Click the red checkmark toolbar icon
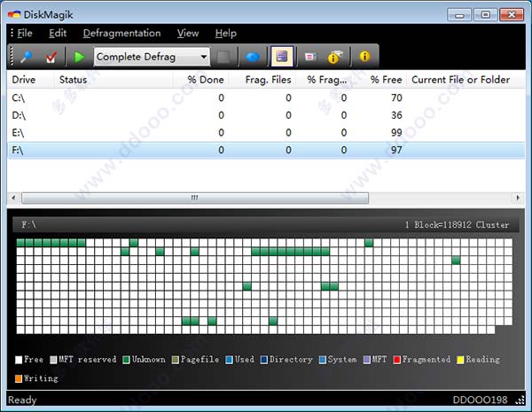Screen dimensions: 532x412 click(x=51, y=57)
